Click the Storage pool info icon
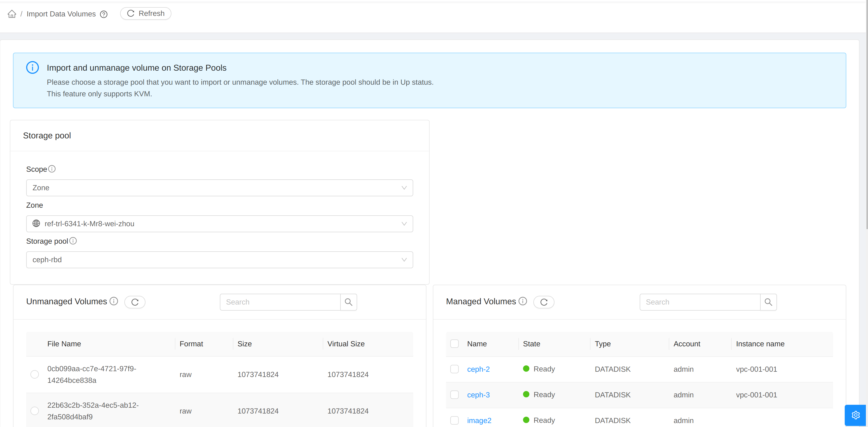 73,241
